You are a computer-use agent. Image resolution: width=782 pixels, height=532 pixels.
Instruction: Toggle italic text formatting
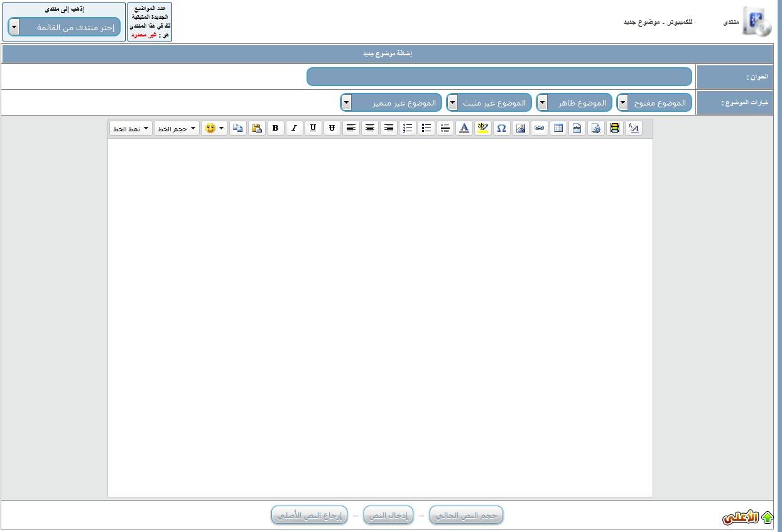coord(294,128)
